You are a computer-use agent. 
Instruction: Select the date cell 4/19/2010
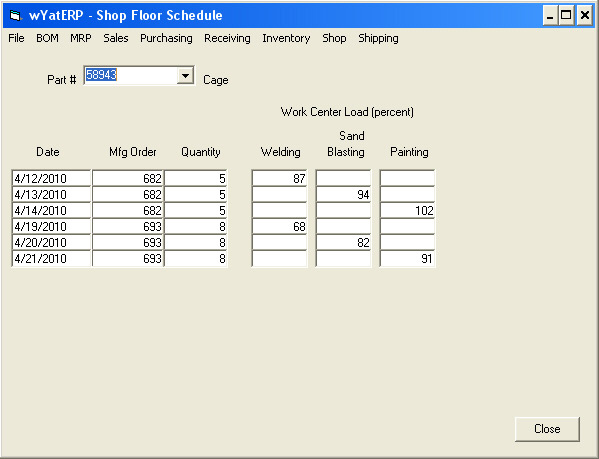coord(51,226)
